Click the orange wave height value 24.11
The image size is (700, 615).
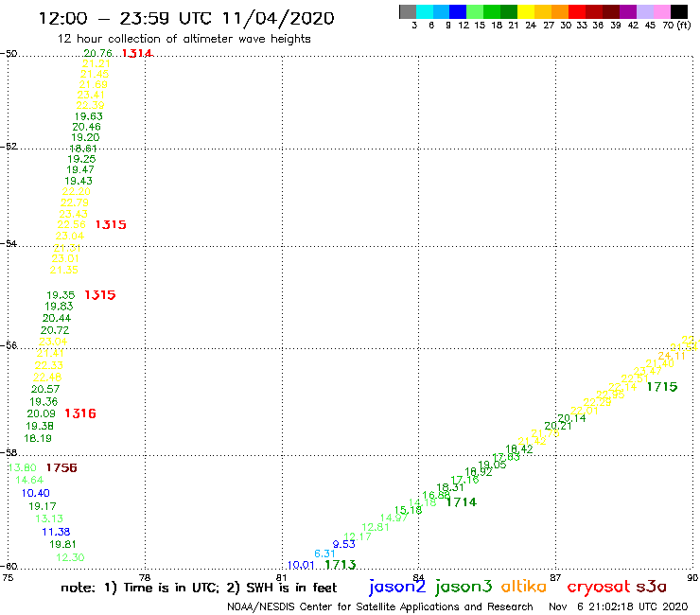pyautogui.click(x=672, y=356)
